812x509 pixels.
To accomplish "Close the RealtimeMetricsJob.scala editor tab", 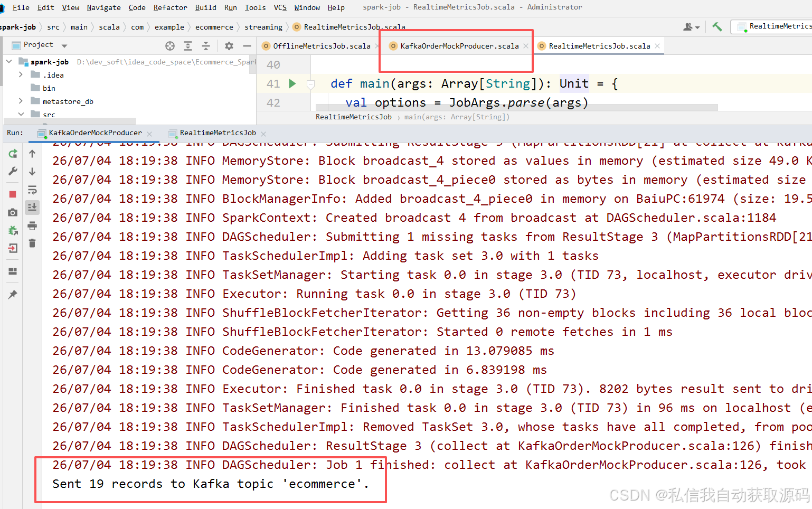I will click(657, 46).
